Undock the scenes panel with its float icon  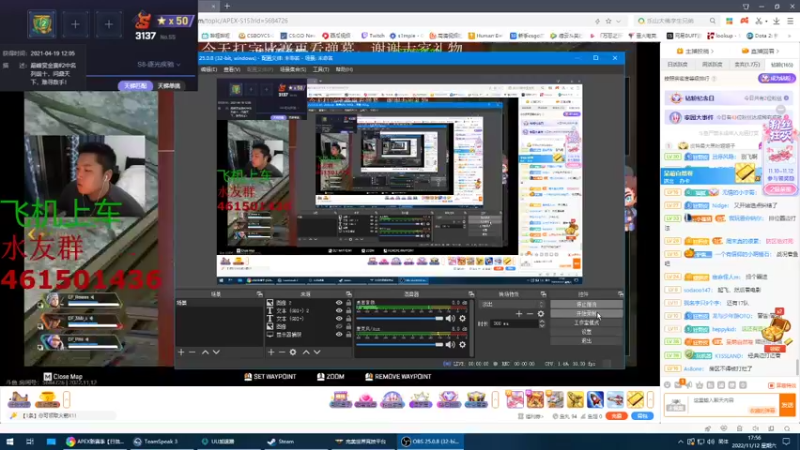pos(259,294)
